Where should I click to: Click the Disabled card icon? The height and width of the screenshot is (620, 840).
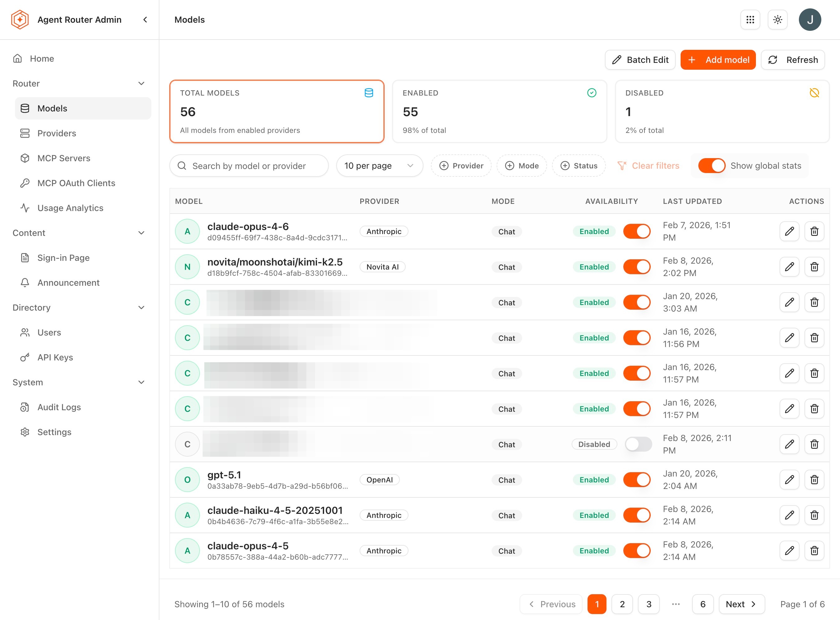tap(814, 93)
